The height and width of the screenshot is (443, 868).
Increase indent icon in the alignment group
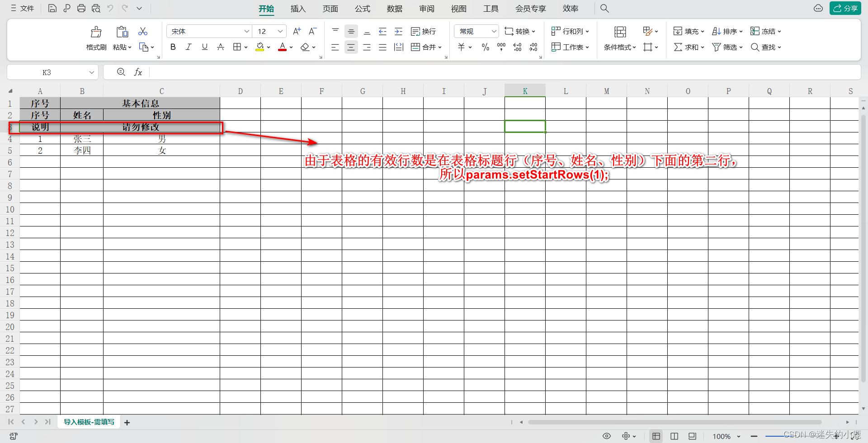[x=398, y=31]
